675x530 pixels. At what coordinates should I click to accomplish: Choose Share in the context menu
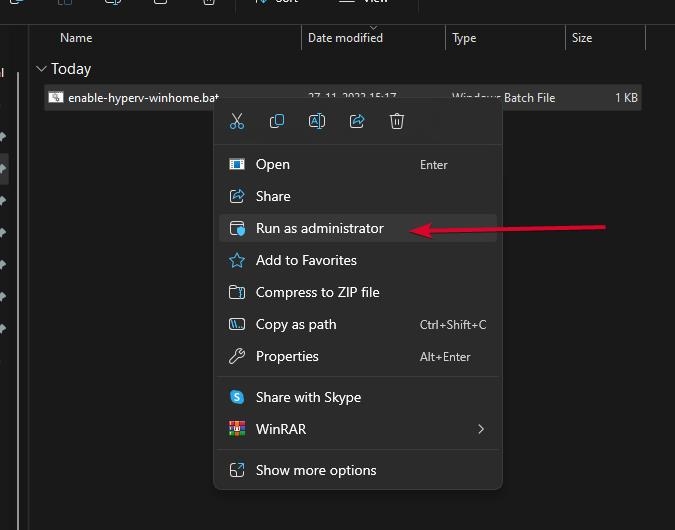click(x=358, y=196)
